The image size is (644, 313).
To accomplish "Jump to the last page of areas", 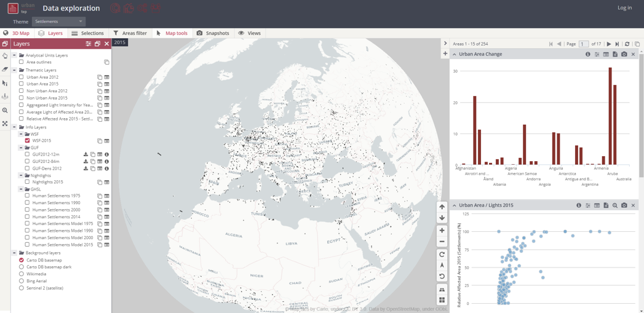I will [617, 44].
